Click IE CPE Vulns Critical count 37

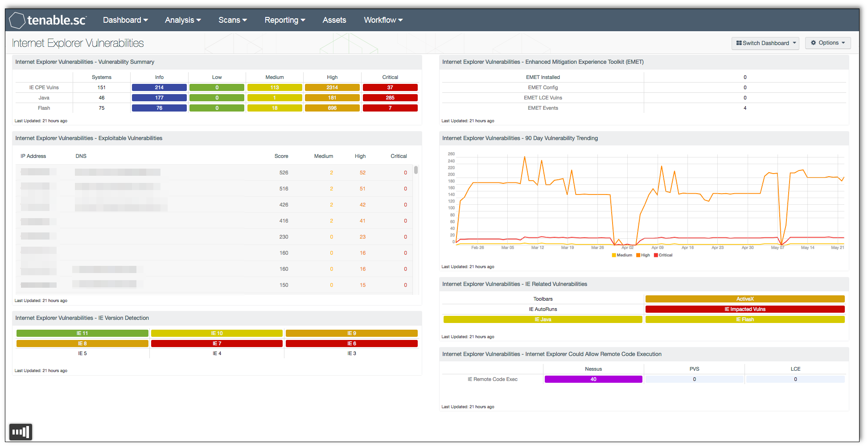click(x=390, y=87)
